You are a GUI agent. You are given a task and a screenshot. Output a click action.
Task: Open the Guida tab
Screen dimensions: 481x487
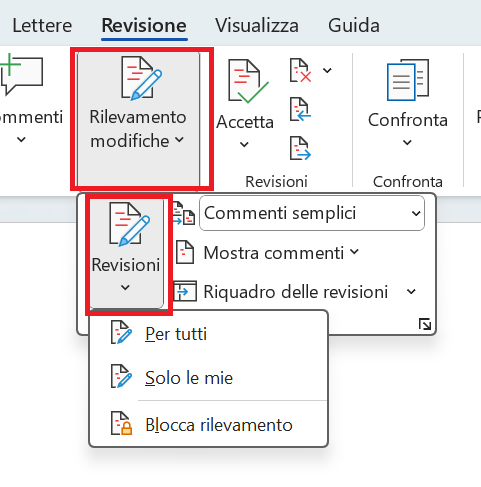pyautogui.click(x=354, y=25)
